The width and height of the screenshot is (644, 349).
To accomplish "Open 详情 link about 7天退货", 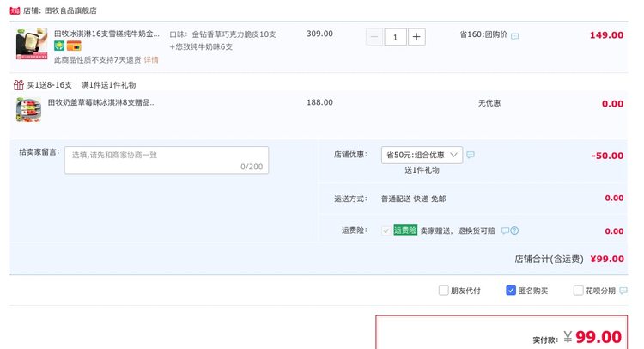I will [x=151, y=60].
